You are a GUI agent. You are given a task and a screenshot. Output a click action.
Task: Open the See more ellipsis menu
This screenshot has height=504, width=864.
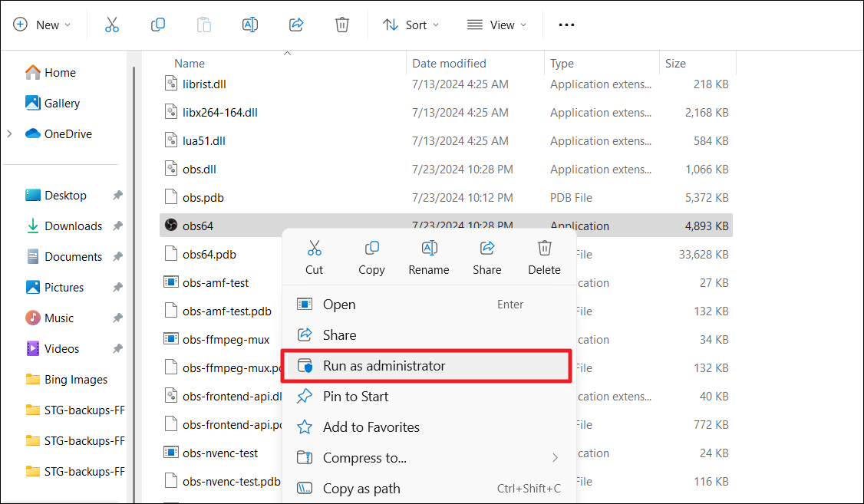(566, 25)
